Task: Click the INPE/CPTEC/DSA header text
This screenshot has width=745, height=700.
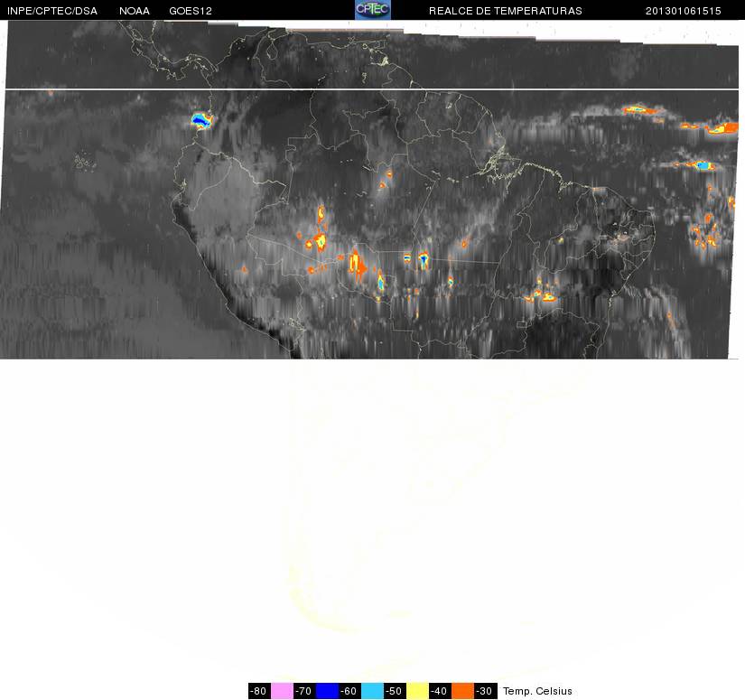Action: 52,11
